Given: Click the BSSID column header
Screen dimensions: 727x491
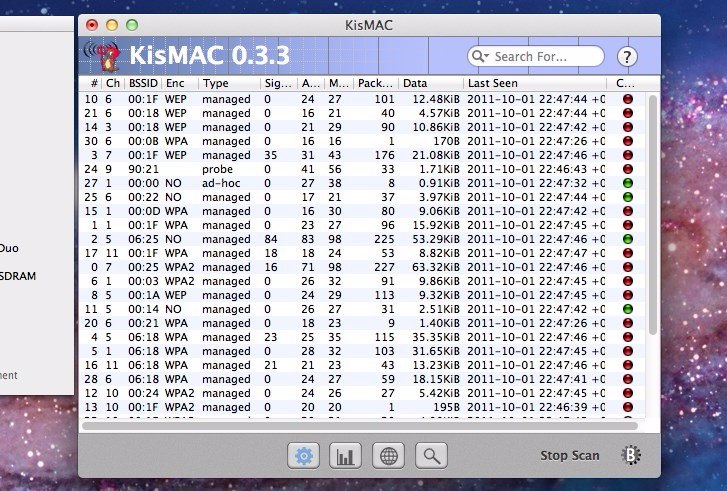Looking at the screenshot, I should coord(143,84).
